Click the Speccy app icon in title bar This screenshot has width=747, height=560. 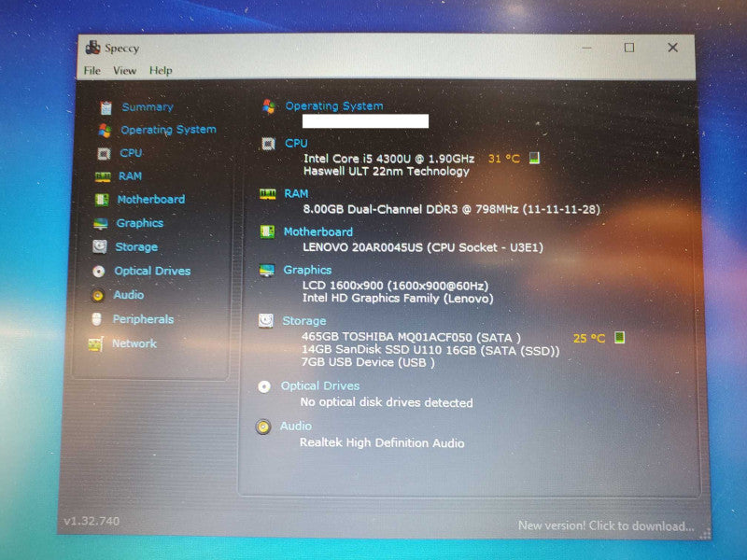click(x=92, y=48)
